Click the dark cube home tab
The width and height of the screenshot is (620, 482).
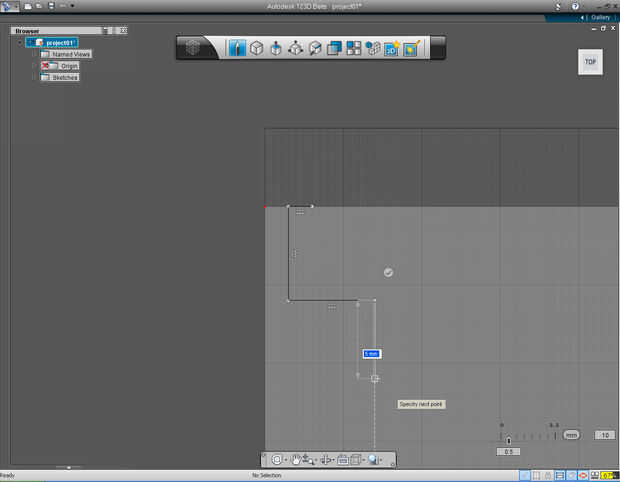click(x=193, y=47)
